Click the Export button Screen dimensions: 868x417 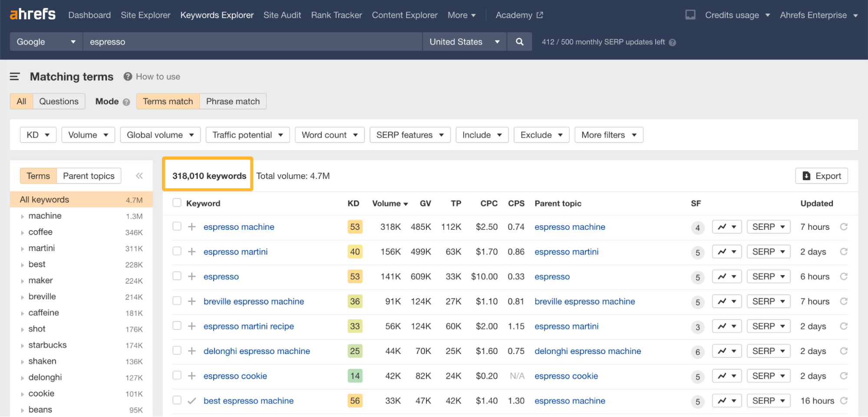click(821, 175)
